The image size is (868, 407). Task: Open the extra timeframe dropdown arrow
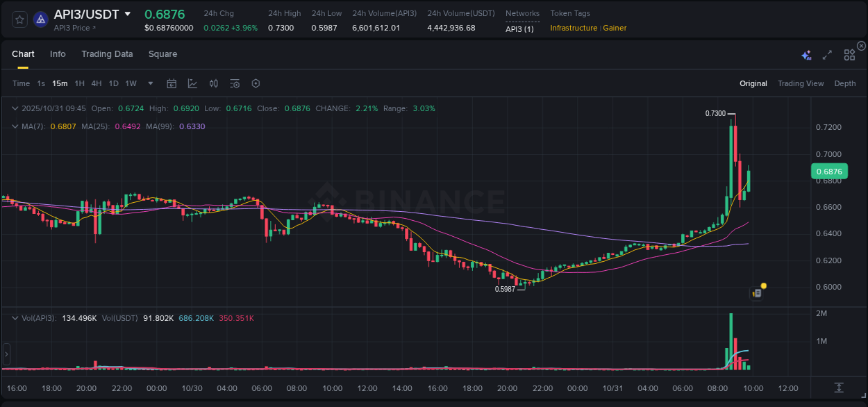(150, 83)
